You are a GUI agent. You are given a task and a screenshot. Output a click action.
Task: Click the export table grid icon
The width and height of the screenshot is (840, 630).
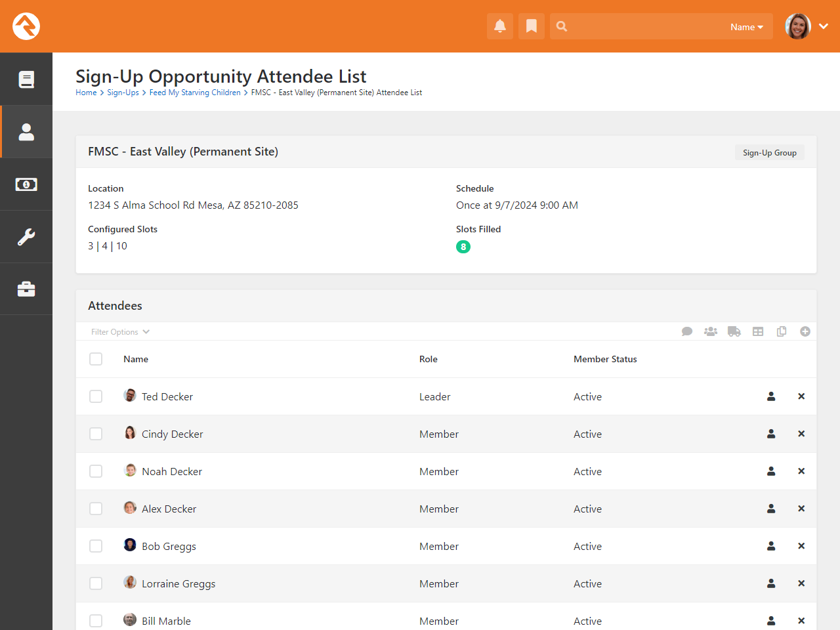point(758,331)
